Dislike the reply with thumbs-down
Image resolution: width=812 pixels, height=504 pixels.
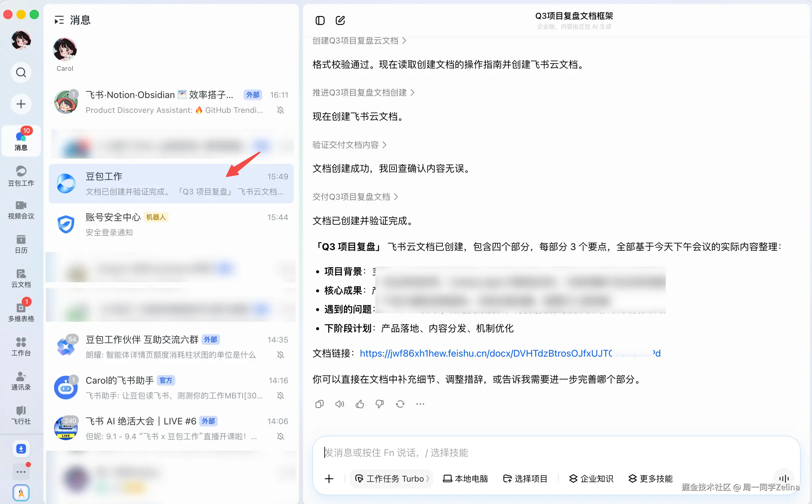[x=380, y=404]
